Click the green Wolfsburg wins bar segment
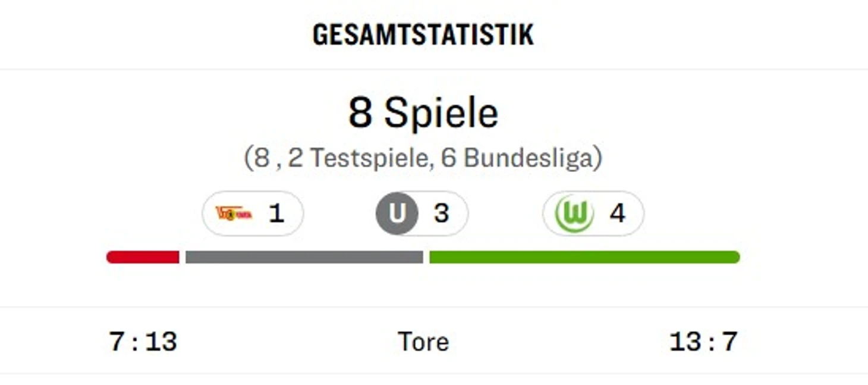The image size is (868, 385). click(584, 257)
